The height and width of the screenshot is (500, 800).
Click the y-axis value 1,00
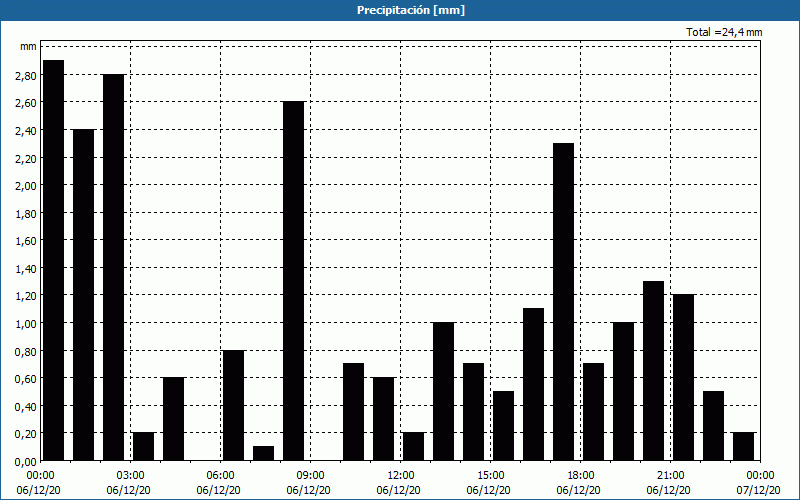click(x=26, y=323)
